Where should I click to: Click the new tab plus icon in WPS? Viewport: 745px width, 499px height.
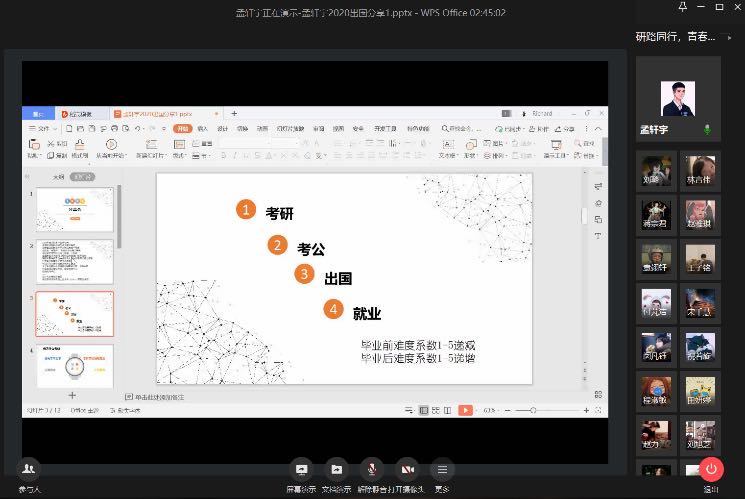[234, 114]
